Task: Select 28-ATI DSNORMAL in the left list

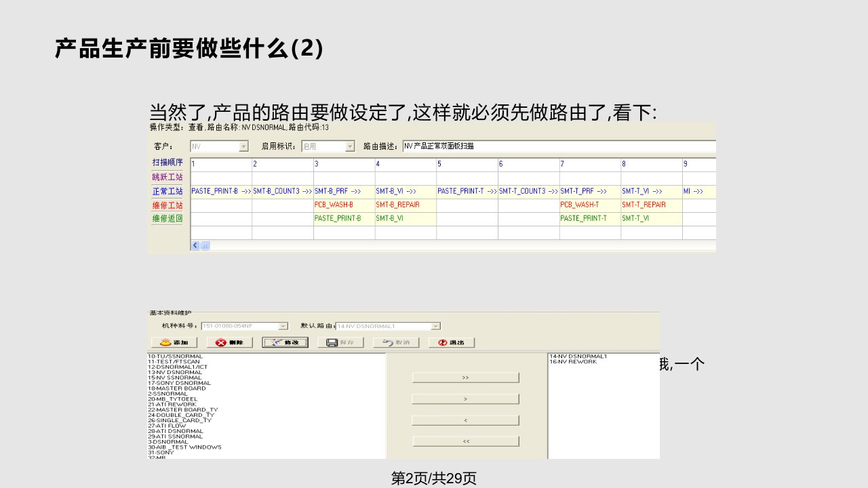Action: pyautogui.click(x=175, y=431)
